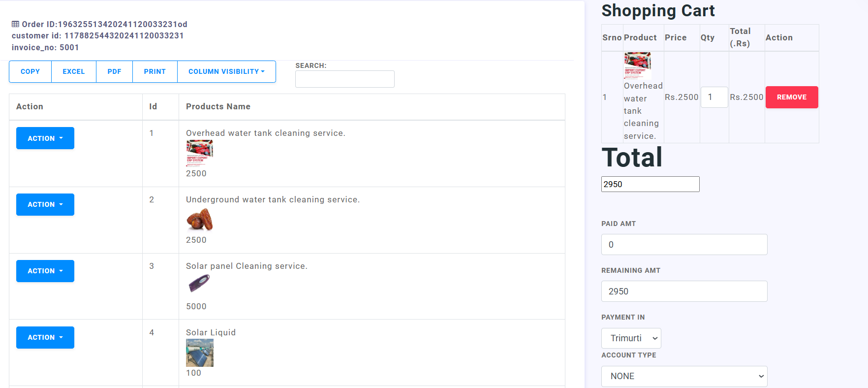Click the Underground water tank product image

coord(199,220)
